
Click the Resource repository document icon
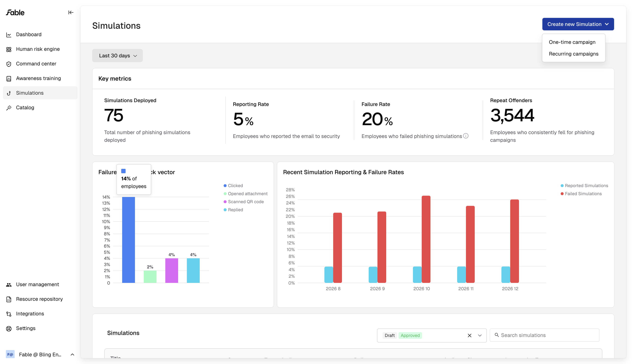tap(9, 299)
